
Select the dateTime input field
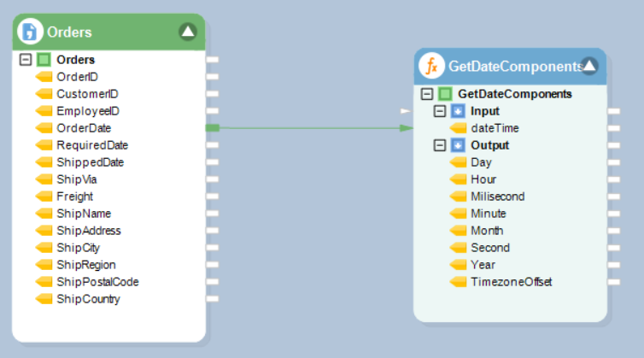495,128
